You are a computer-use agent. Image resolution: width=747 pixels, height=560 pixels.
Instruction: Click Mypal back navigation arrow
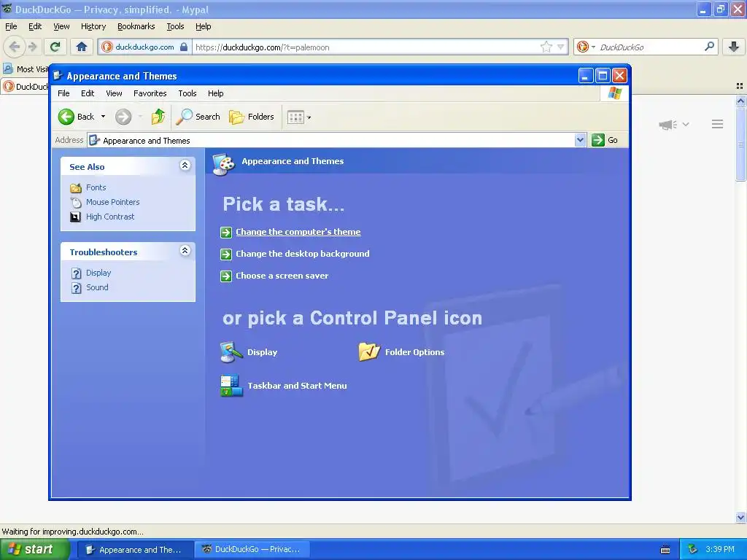pos(15,47)
